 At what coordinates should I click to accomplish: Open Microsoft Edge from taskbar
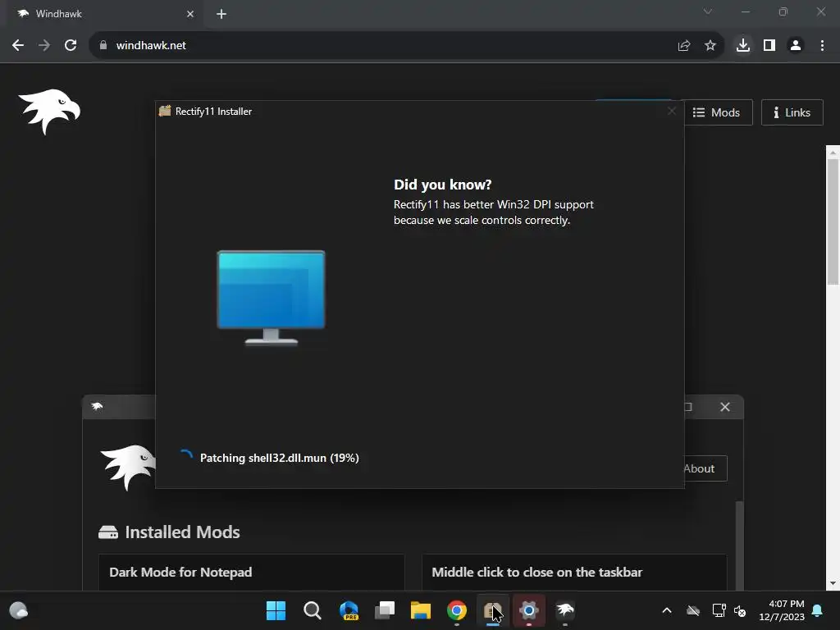349,610
